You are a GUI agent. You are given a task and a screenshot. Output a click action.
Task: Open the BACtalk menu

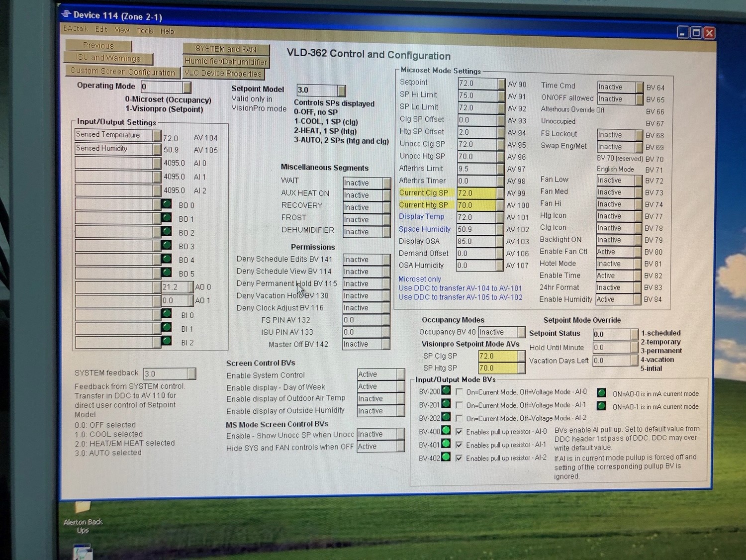(76, 29)
